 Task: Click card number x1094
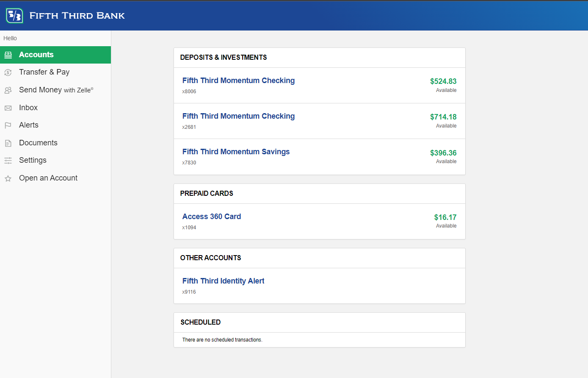[189, 228]
